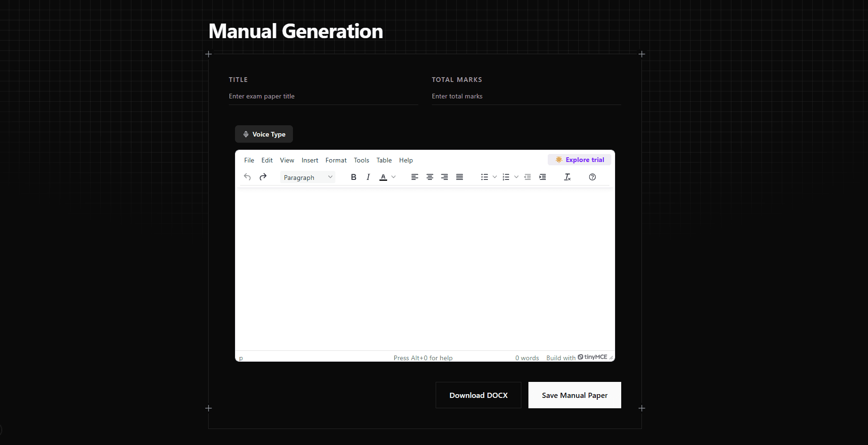The image size is (868, 445).
Task: Click the p element path in statusbar
Action: click(x=241, y=358)
